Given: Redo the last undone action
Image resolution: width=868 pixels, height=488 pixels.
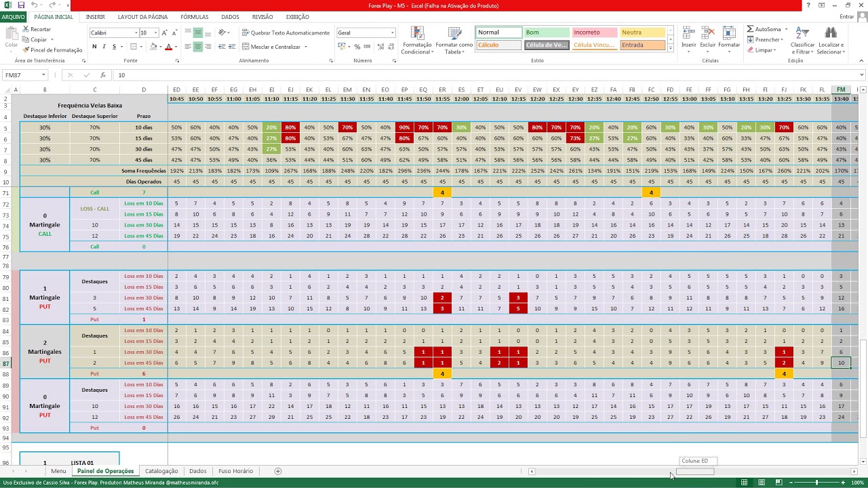Looking at the screenshot, I should (51, 5).
